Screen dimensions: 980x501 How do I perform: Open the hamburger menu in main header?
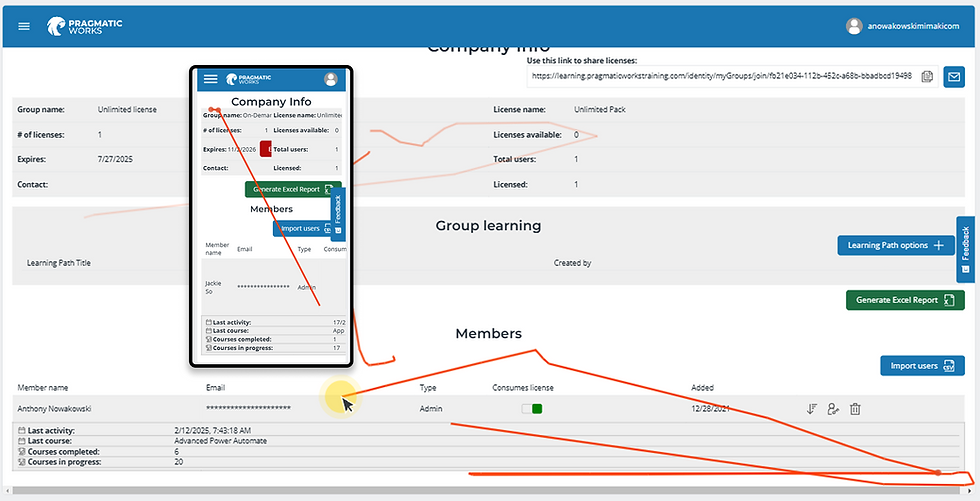(x=24, y=26)
